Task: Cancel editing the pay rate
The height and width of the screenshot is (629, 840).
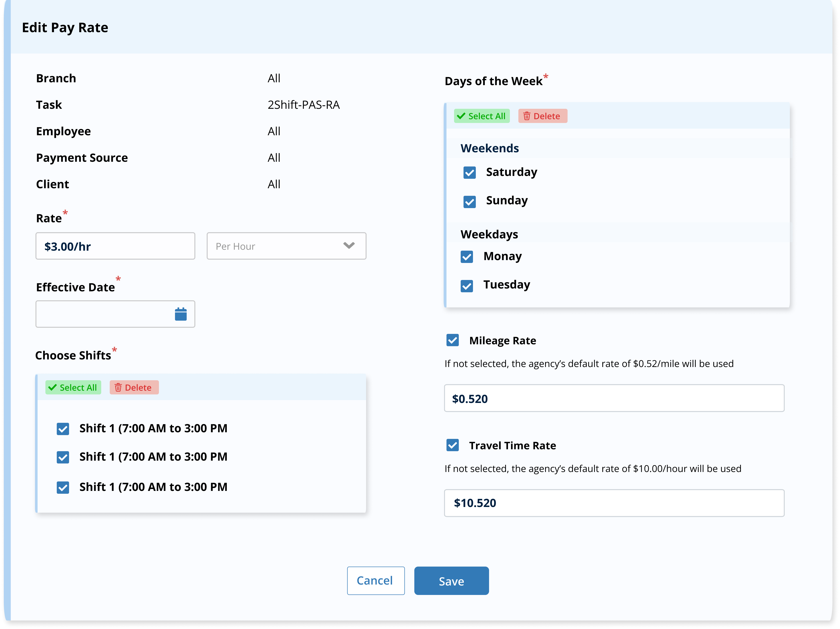Action: click(376, 581)
